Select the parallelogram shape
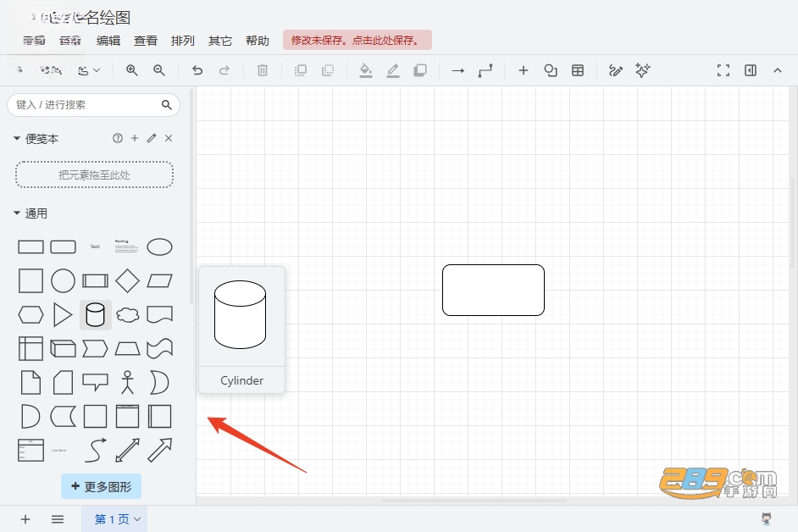This screenshot has height=532, width=798. click(160, 280)
